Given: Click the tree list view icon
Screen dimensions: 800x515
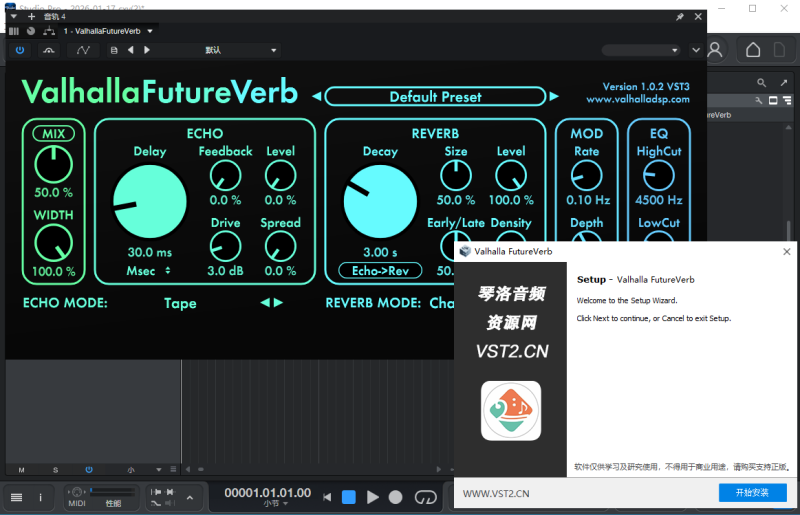Looking at the screenshot, I should tap(787, 101).
